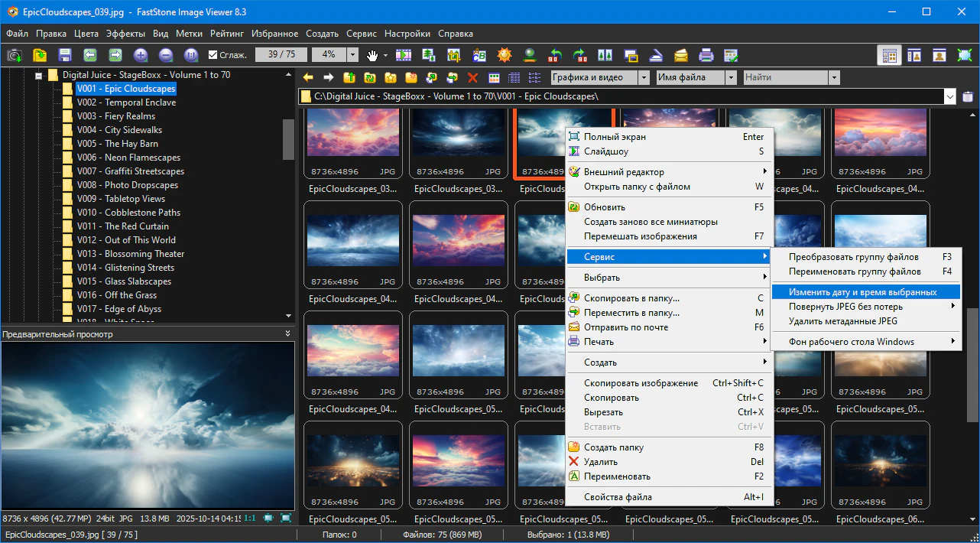Switch to full screen view mode icon
980x543 pixels.
(964, 55)
